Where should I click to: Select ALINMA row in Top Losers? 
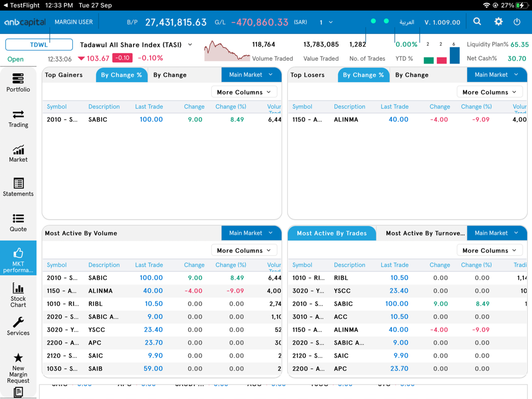coord(408,119)
